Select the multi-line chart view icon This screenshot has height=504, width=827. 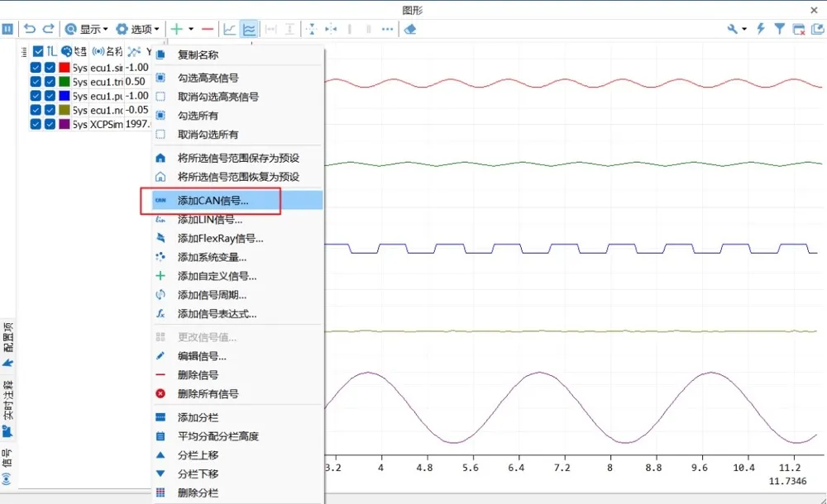point(248,29)
